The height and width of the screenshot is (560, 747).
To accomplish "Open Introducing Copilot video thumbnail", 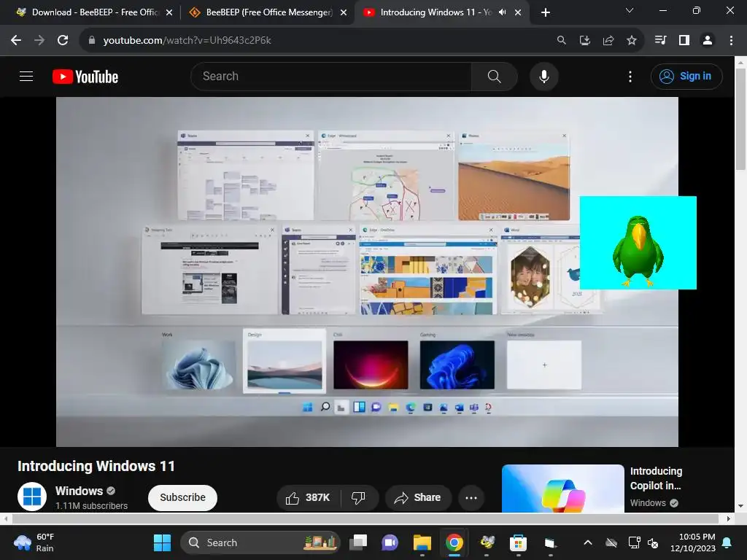I will pyautogui.click(x=562, y=489).
